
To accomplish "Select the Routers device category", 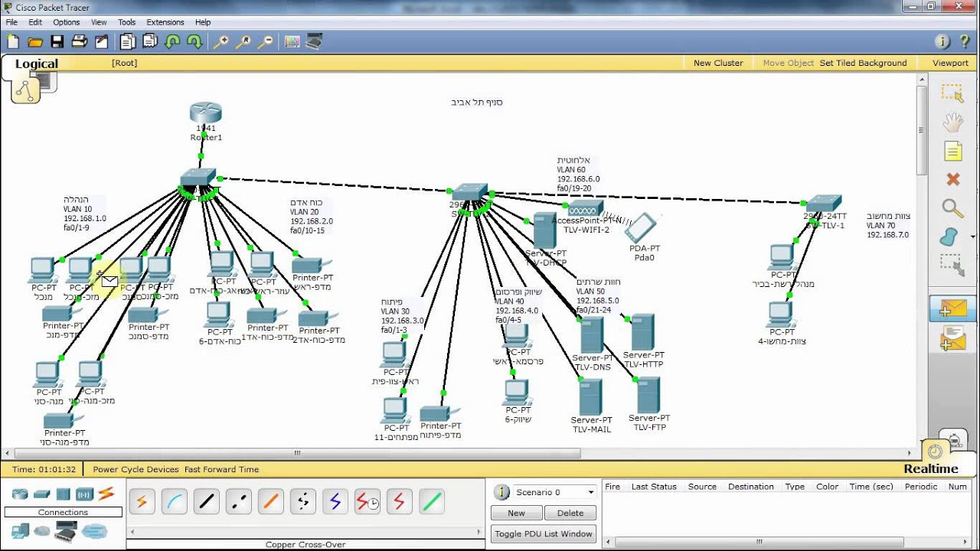I will pyautogui.click(x=20, y=494).
